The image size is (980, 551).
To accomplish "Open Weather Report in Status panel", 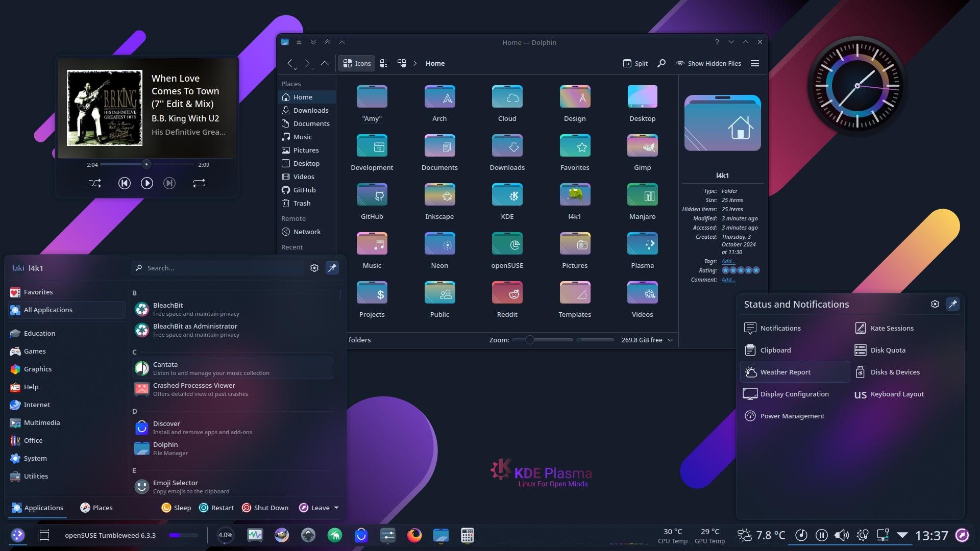I will pos(795,372).
